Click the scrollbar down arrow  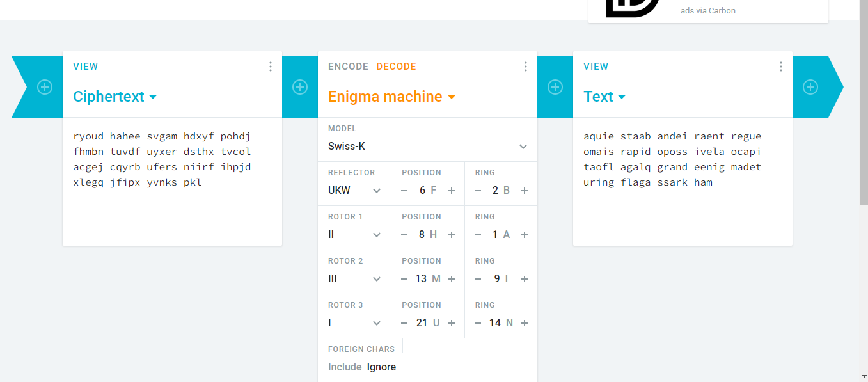pos(863,376)
